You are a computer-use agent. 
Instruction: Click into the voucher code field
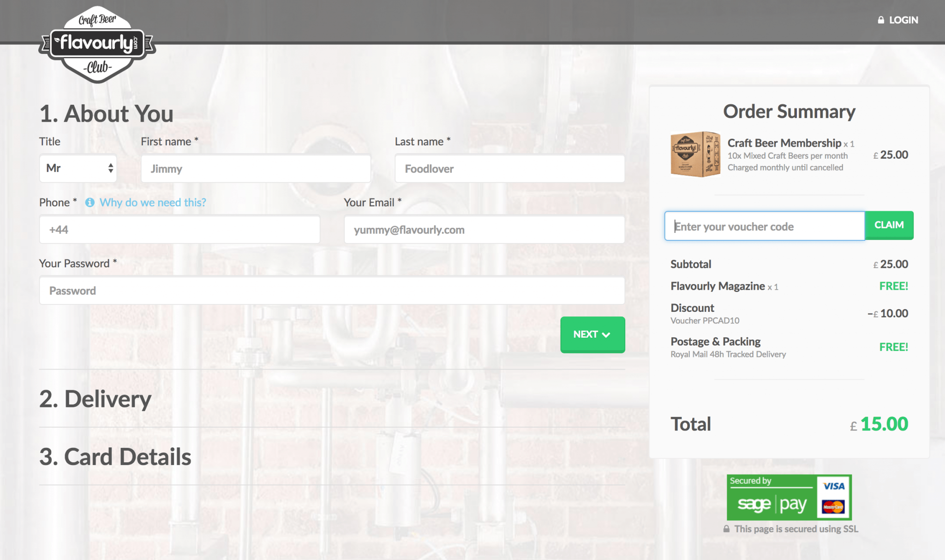764,226
